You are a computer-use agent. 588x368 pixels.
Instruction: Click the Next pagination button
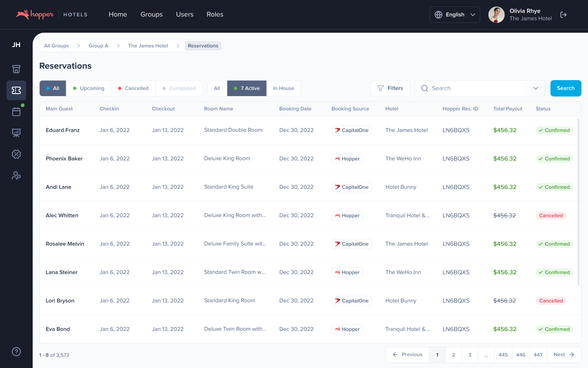pos(564,355)
